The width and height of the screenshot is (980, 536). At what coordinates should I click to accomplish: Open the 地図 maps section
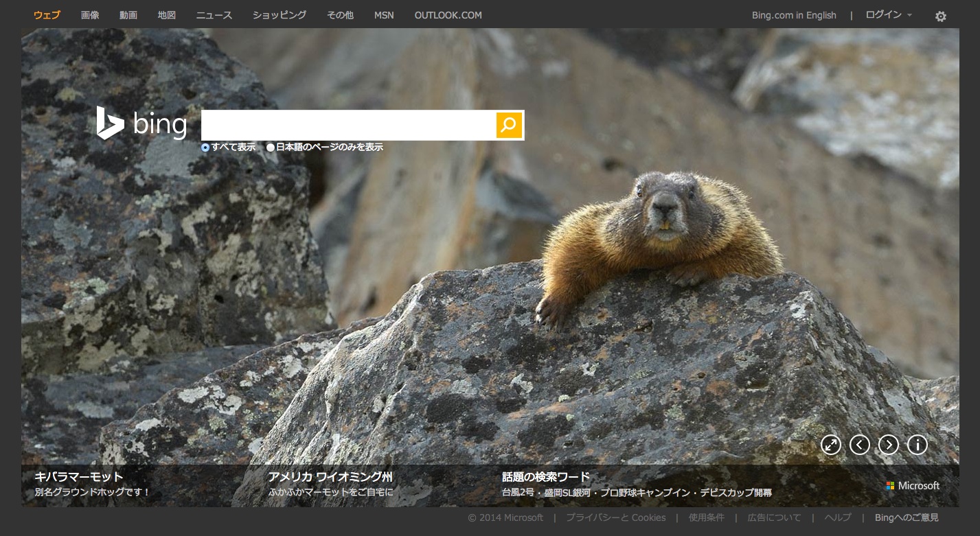[167, 15]
